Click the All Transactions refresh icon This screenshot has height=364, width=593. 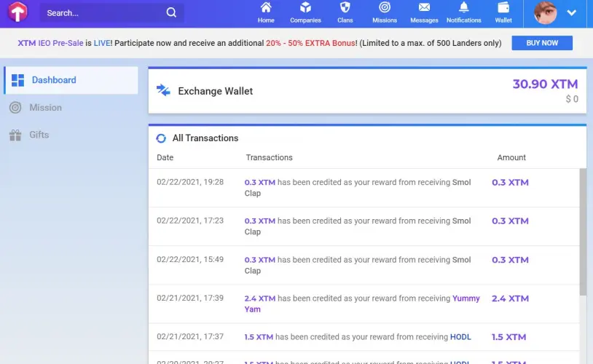[x=161, y=138]
